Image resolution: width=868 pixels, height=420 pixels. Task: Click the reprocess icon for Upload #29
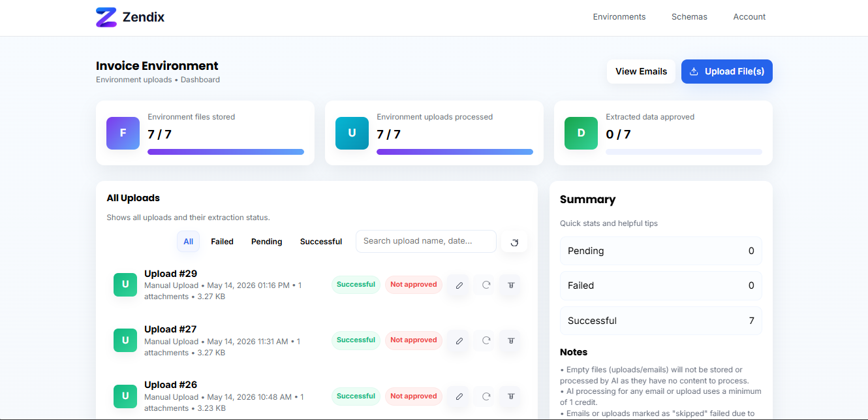pyautogui.click(x=486, y=285)
